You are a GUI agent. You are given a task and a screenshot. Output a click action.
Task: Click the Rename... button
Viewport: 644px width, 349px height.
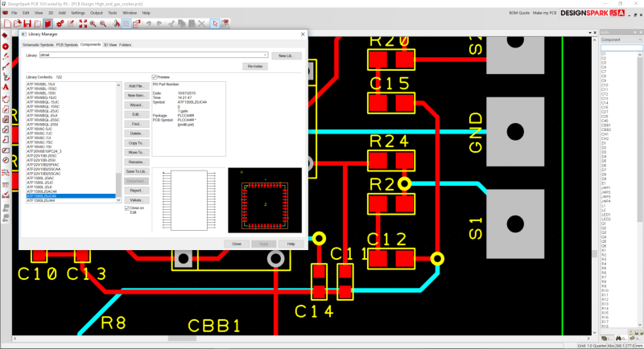coord(136,162)
